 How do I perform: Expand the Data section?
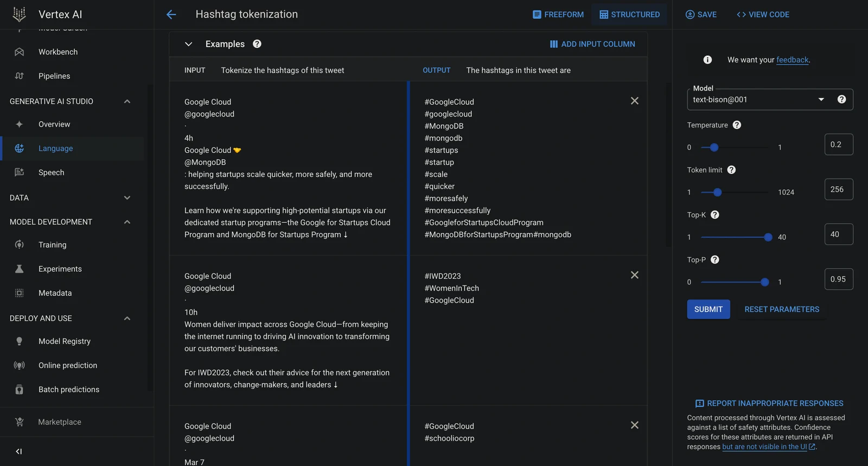127,198
